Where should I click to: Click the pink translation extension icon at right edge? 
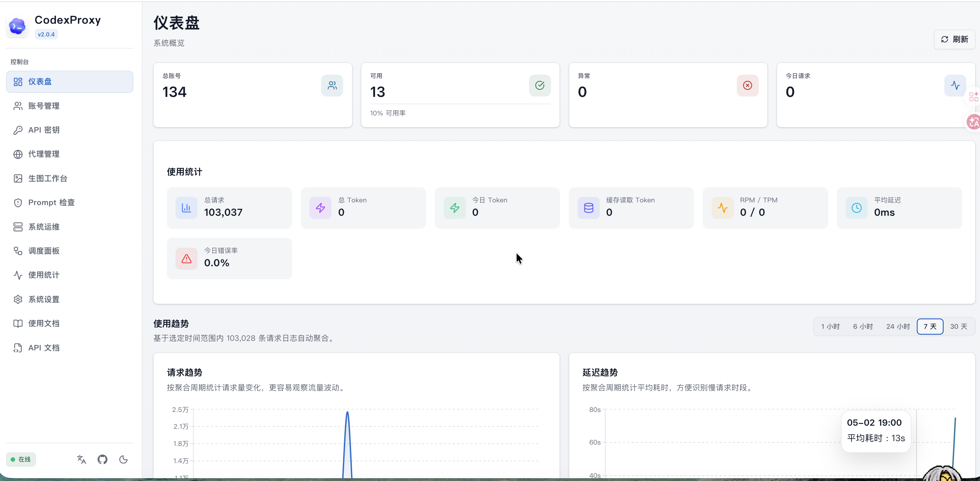pos(974,122)
